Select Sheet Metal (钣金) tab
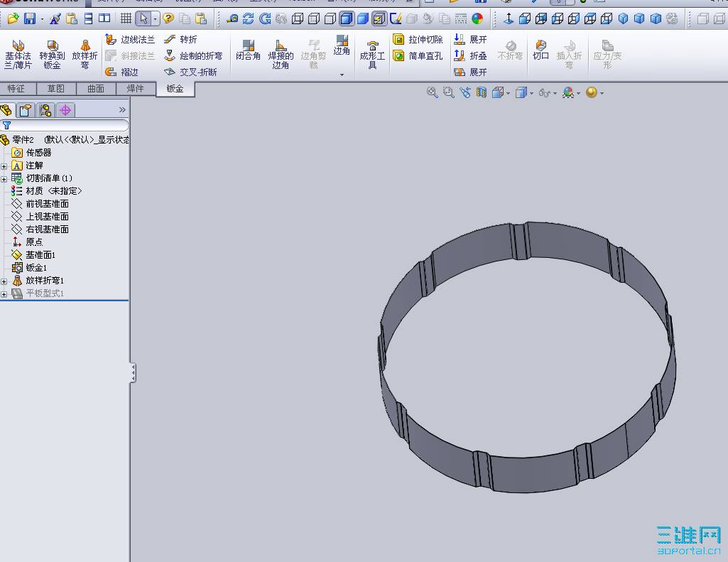This screenshot has width=728, height=562. pos(175,89)
